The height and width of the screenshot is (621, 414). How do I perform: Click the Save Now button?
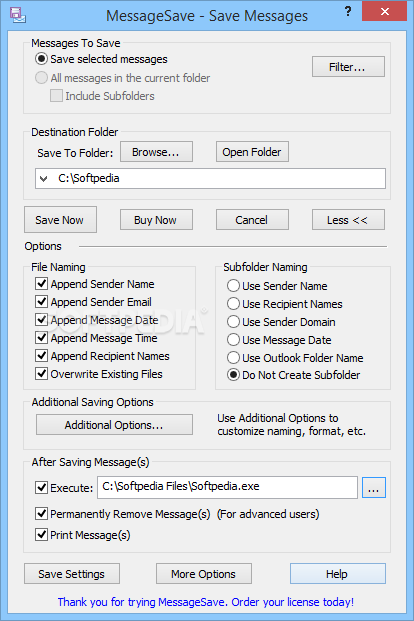(60, 220)
